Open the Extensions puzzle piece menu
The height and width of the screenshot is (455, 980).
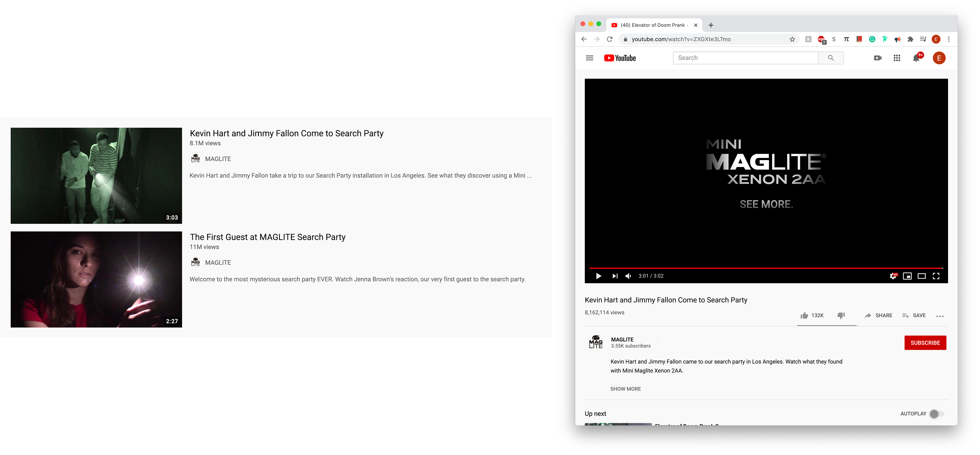coord(910,39)
